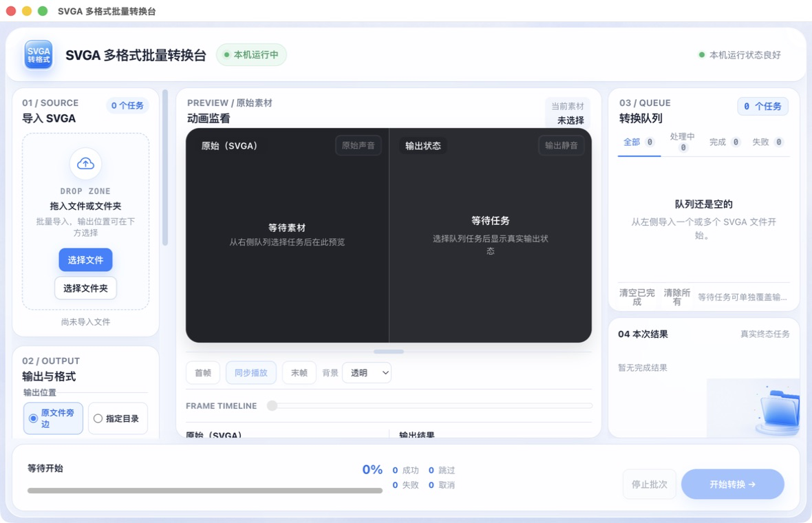
Task: Click 清空已完成 in the queue panel
Action: (x=637, y=297)
